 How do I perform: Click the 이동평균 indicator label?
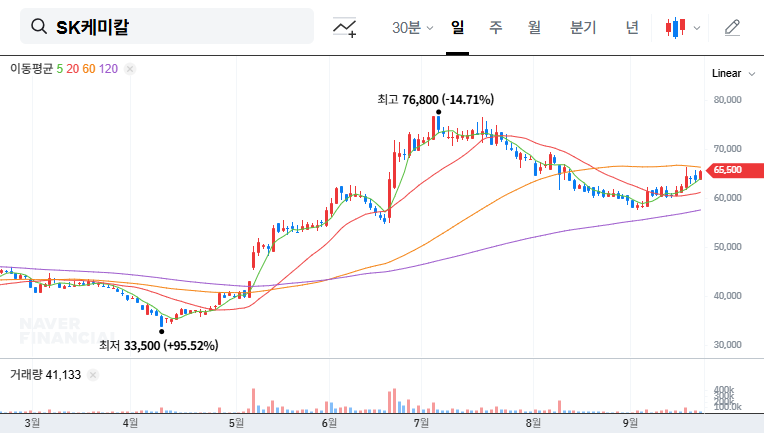(x=31, y=69)
